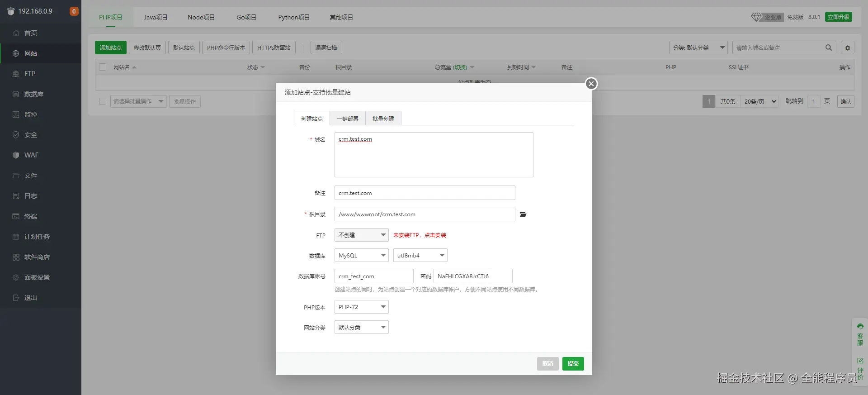The image size is (868, 395).
Task: Switch to the 其他项目 tab
Action: tap(341, 17)
